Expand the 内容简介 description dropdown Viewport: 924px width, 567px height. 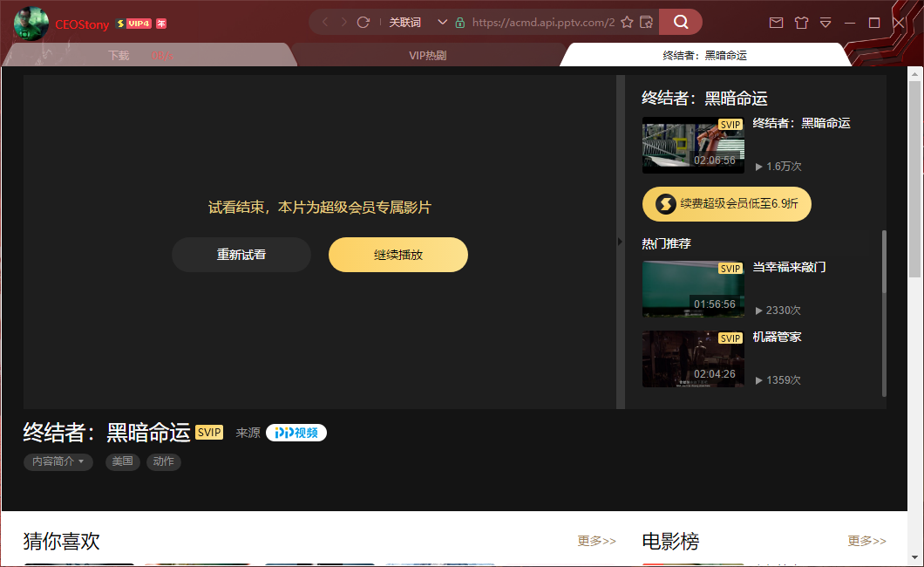click(58, 461)
